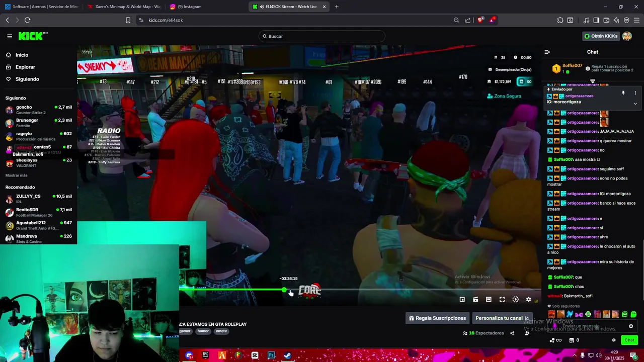The height and width of the screenshot is (362, 644).
Task: Open the Brave Wallet icon
Action: (x=606, y=20)
